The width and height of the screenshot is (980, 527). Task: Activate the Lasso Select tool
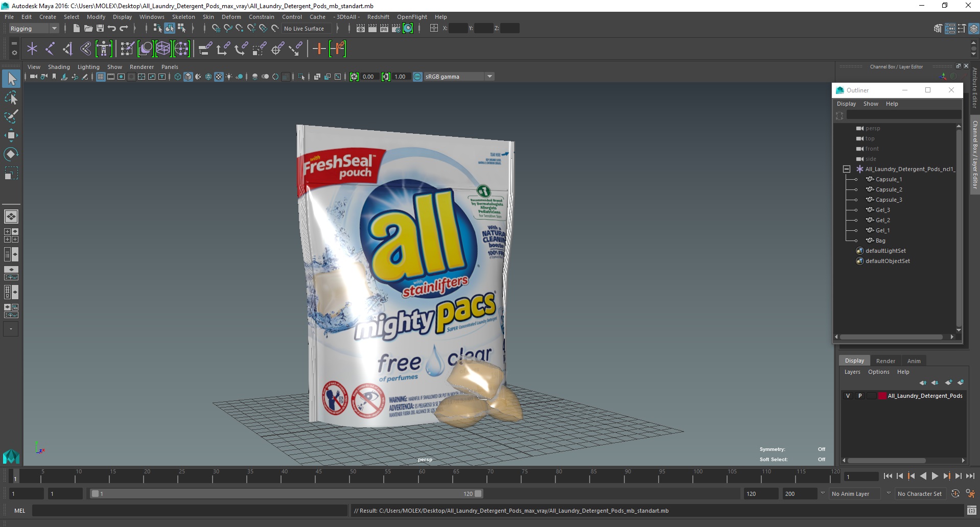click(x=11, y=98)
